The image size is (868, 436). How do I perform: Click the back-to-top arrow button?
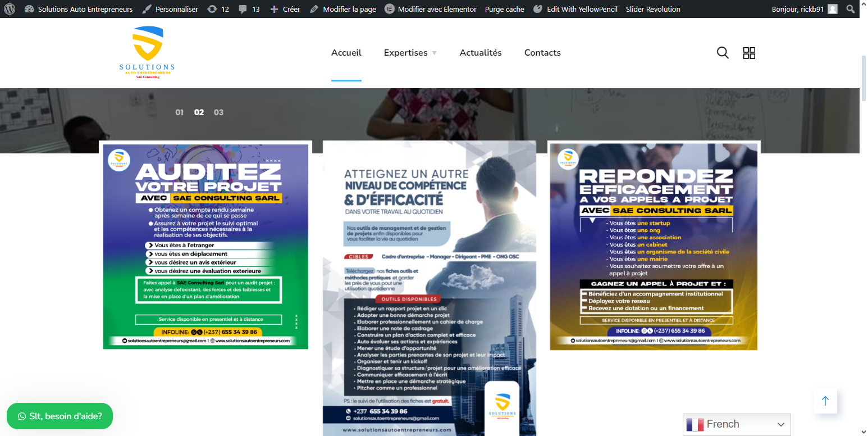tap(825, 401)
